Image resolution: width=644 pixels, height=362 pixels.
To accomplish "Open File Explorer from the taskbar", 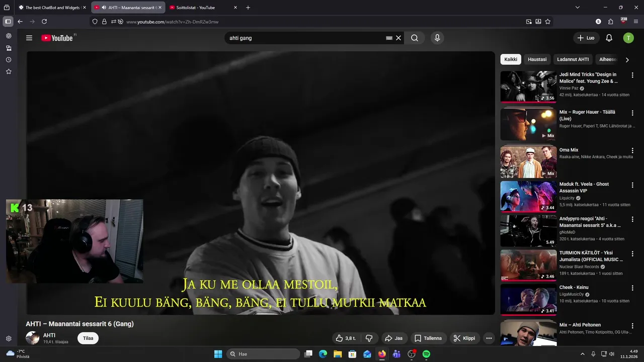I will (x=338, y=354).
